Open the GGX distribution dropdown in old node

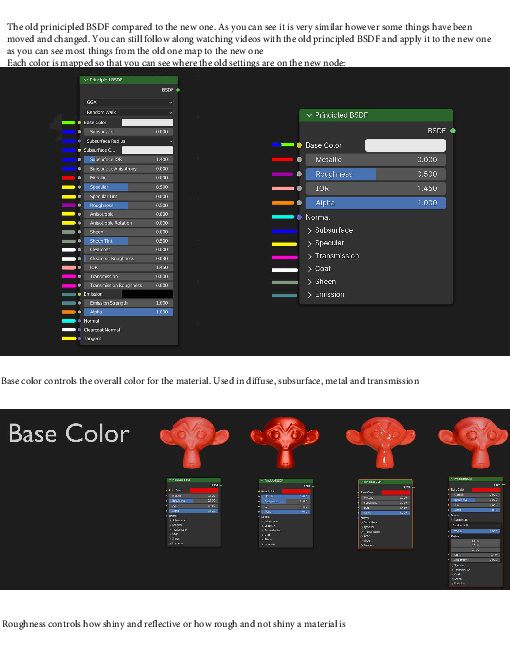(128, 102)
